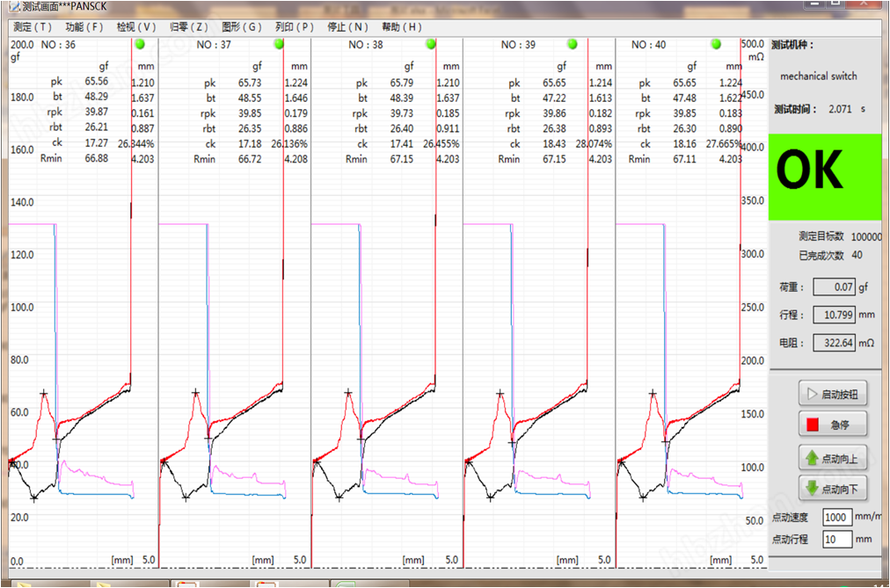Select the green indicator of test NO: 39
This screenshot has width=890, height=588.
click(572, 44)
